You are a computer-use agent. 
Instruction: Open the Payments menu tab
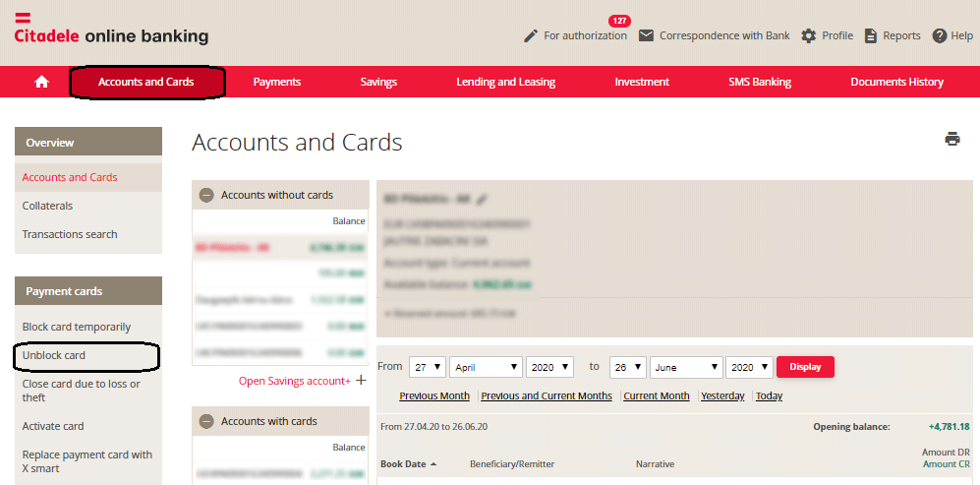[277, 83]
